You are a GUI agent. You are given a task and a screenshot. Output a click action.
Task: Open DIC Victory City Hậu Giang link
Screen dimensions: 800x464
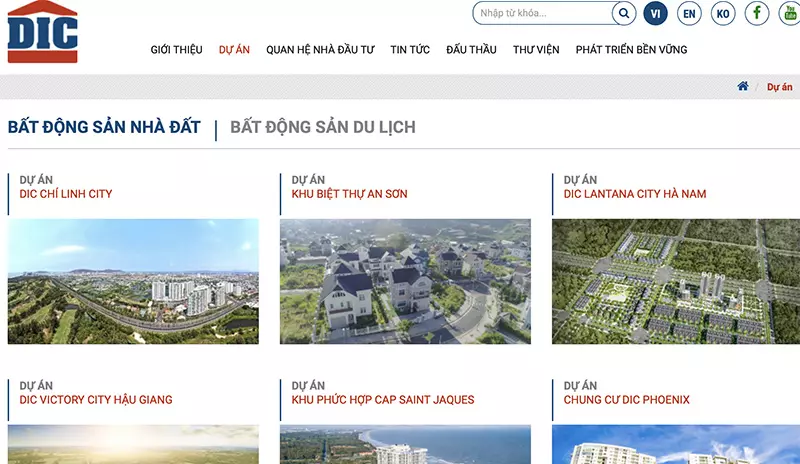96,400
